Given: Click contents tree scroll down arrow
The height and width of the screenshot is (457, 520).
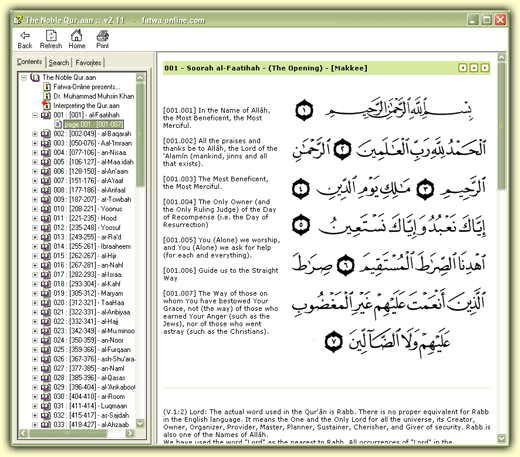Looking at the screenshot, I should 140,424.
